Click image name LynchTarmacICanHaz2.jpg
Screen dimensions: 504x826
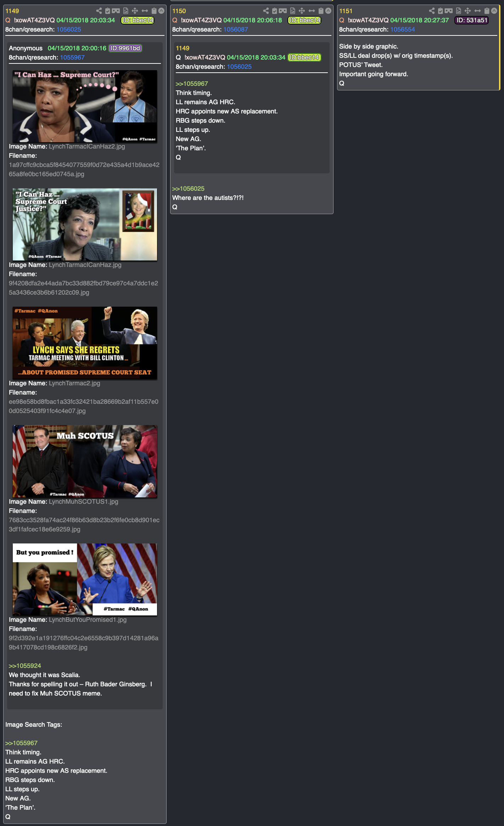tap(87, 146)
